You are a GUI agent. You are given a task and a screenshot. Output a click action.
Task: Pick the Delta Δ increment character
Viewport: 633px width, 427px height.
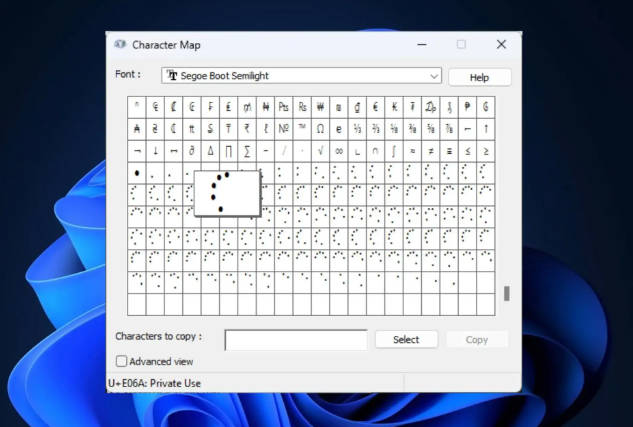coord(210,151)
